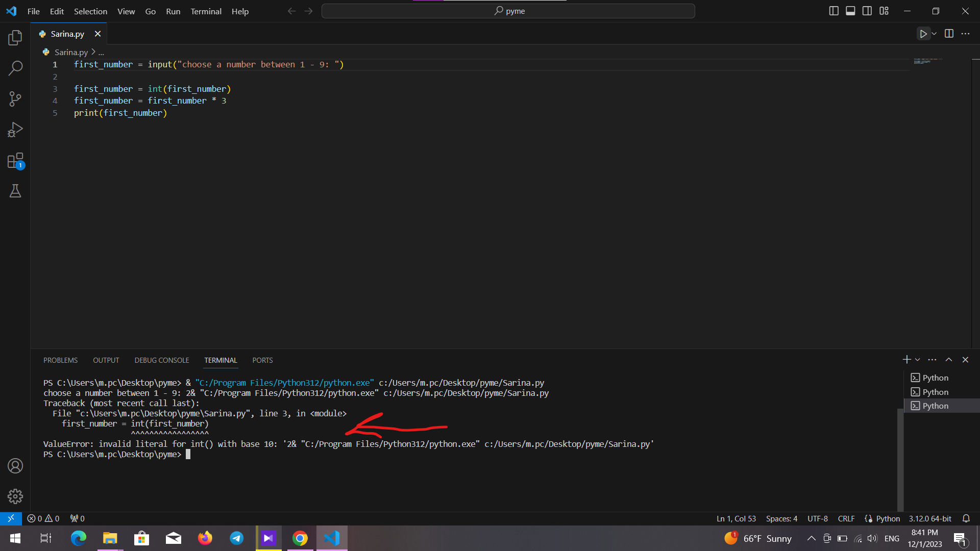
Task: Open Google Chrome from the taskbar
Action: coord(300,538)
